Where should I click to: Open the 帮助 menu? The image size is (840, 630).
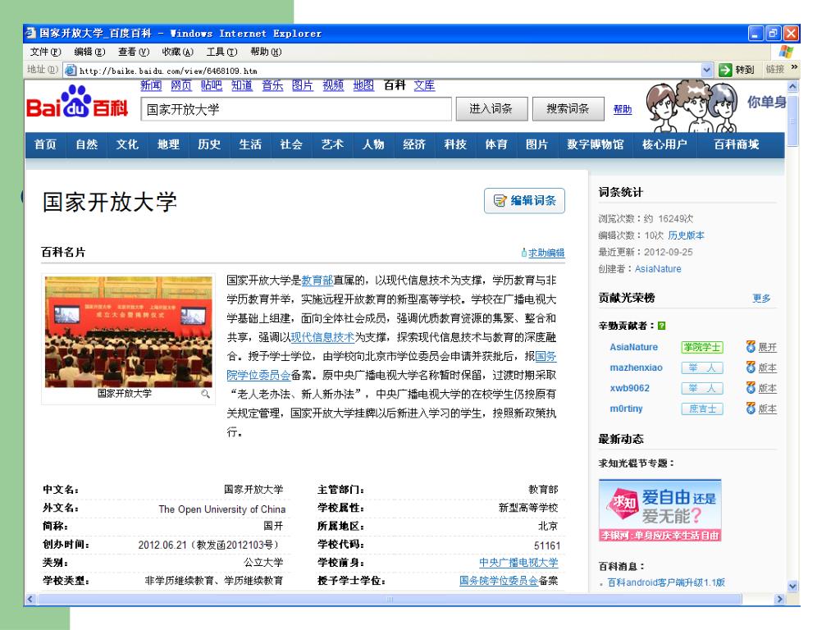(x=266, y=52)
